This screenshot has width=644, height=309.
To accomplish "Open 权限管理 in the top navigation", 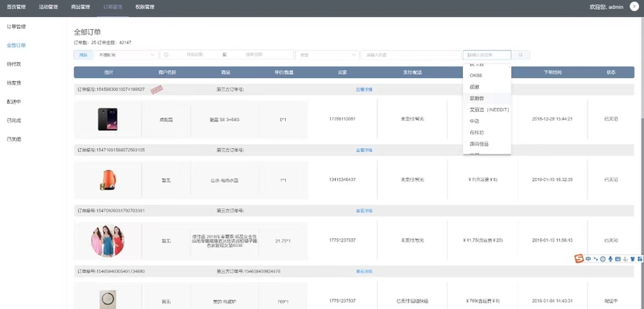I will click(x=145, y=7).
